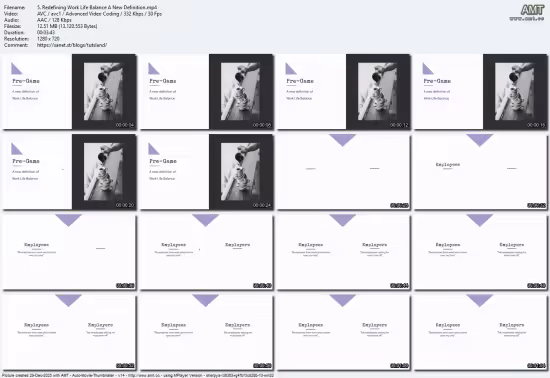Click the filename '5. Redefining Work Life Balance A New Definition.mp4'
Viewport: 550px width, 378px height.
click(x=97, y=7)
